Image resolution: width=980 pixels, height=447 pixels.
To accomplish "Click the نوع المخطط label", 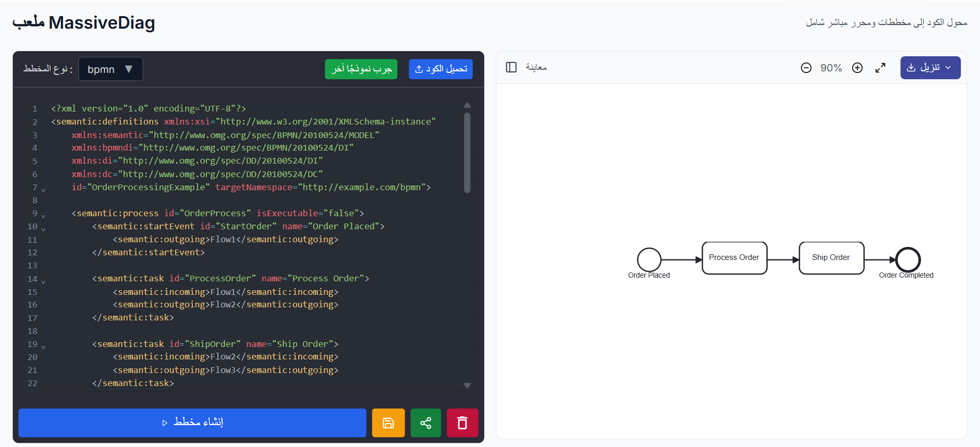I will [48, 69].
